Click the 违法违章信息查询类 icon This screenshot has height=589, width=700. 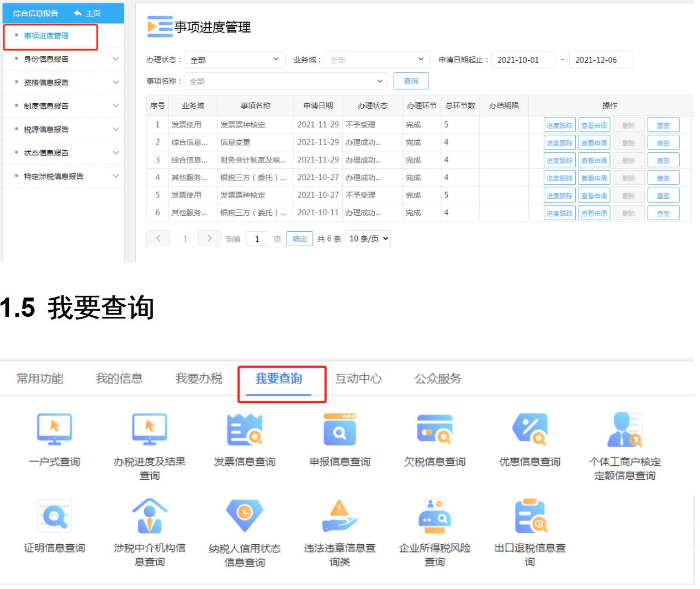click(x=340, y=516)
